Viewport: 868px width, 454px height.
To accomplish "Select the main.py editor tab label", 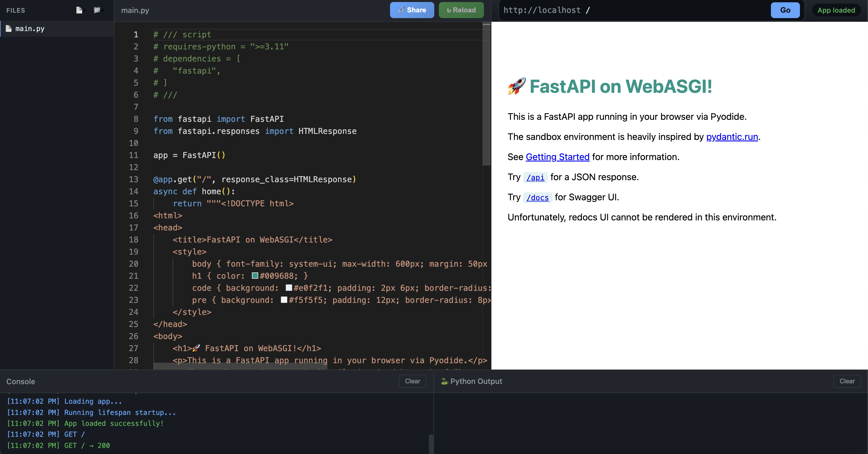I will pyautogui.click(x=135, y=10).
